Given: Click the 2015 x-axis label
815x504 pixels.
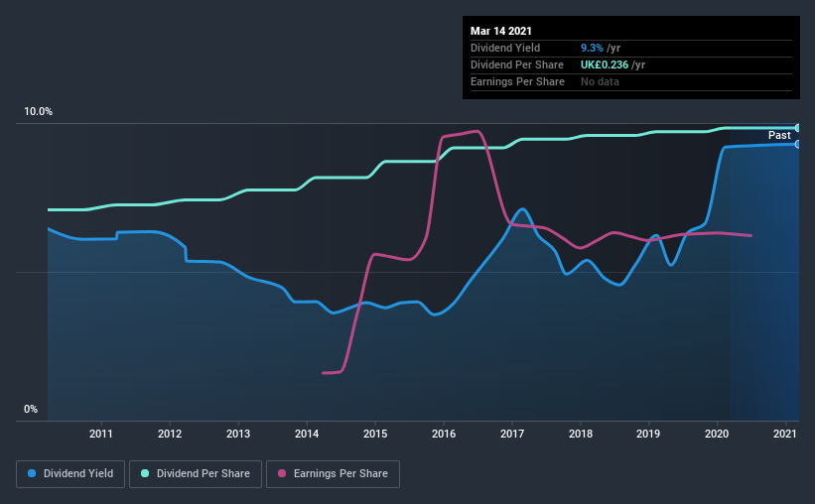Looking at the screenshot, I should click(375, 434).
